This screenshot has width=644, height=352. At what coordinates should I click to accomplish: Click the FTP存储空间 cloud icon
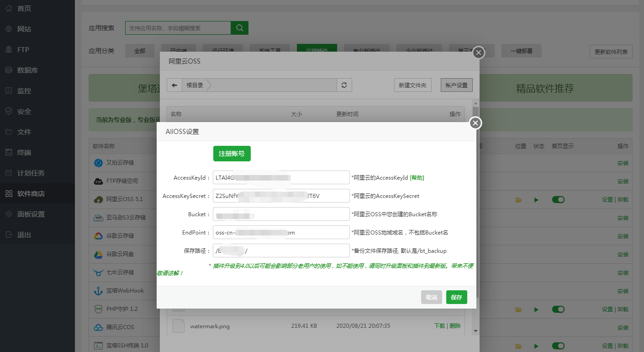98,181
